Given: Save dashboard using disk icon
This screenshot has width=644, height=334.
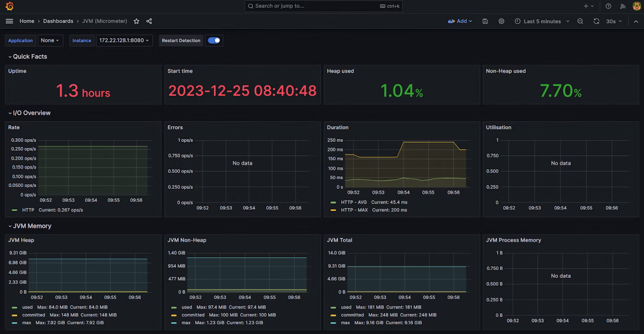Looking at the screenshot, I should coord(485,21).
